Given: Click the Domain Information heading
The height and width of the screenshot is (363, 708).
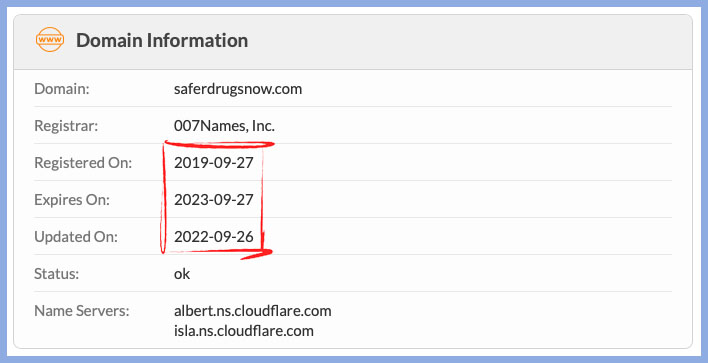Looking at the screenshot, I should [x=162, y=40].
